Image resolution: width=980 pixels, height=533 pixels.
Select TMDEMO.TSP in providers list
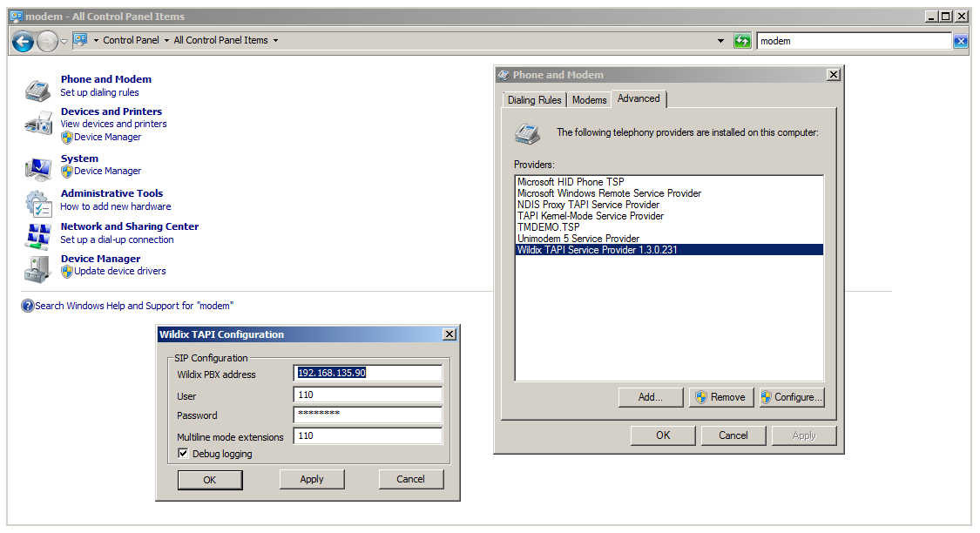click(x=669, y=226)
